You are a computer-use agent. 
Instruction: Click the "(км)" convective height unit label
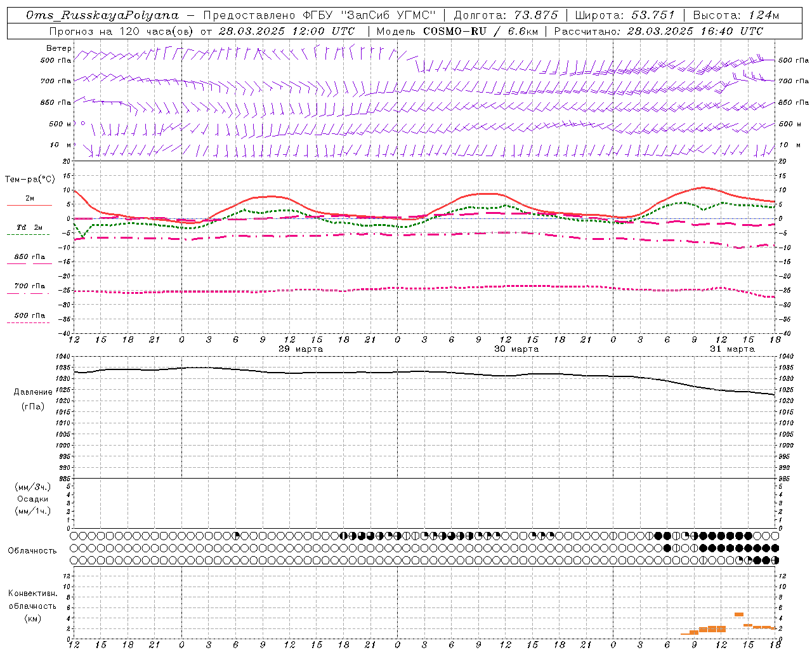pyautogui.click(x=32, y=618)
